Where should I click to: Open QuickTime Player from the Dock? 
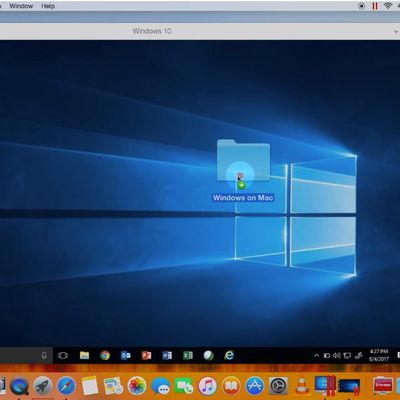tap(19, 386)
